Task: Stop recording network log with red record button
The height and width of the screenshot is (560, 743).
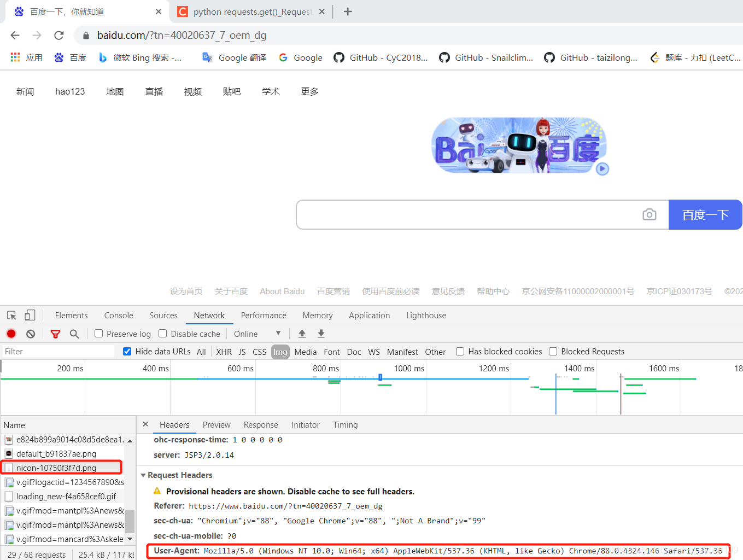Action: pyautogui.click(x=11, y=334)
